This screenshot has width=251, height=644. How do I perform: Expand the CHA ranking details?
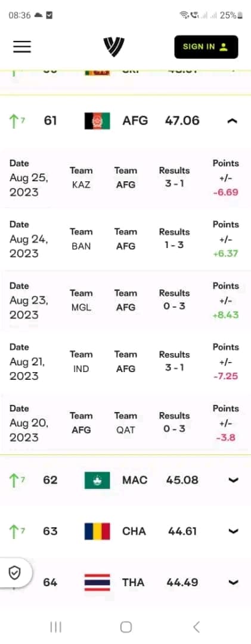pyautogui.click(x=233, y=531)
